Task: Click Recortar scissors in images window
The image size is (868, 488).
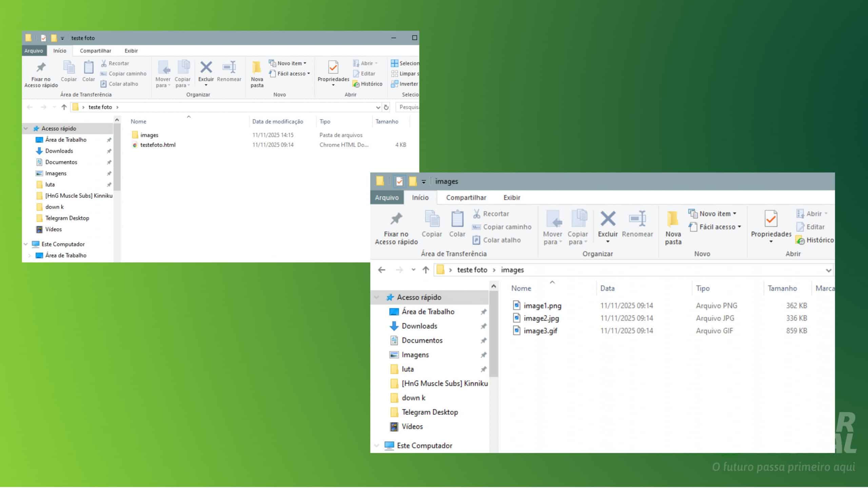Action: (477, 213)
